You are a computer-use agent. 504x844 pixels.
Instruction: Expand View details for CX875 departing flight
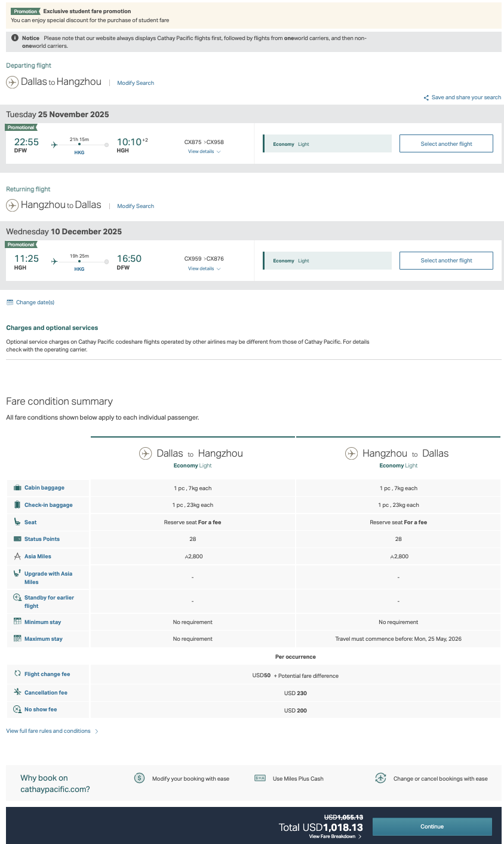coord(204,152)
